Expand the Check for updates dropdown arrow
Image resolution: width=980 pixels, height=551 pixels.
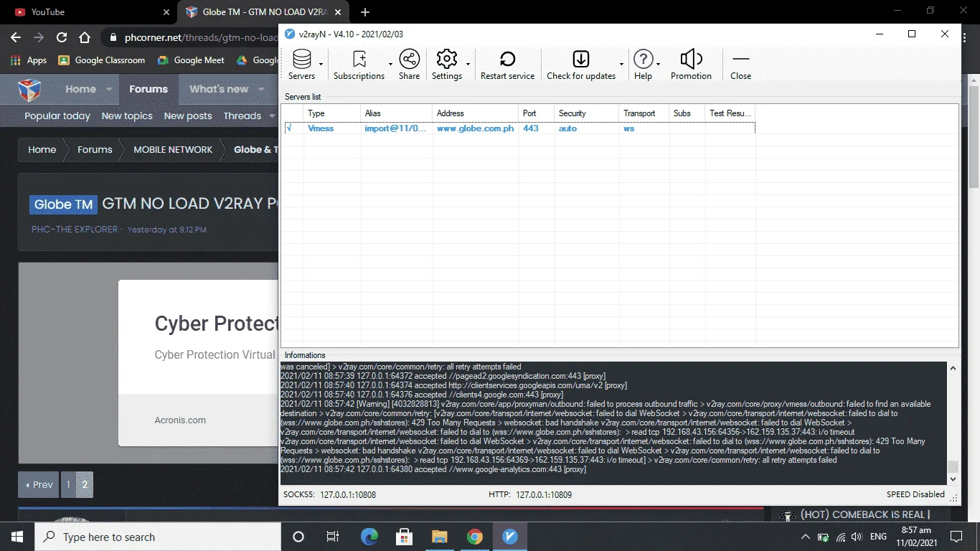[x=621, y=65]
